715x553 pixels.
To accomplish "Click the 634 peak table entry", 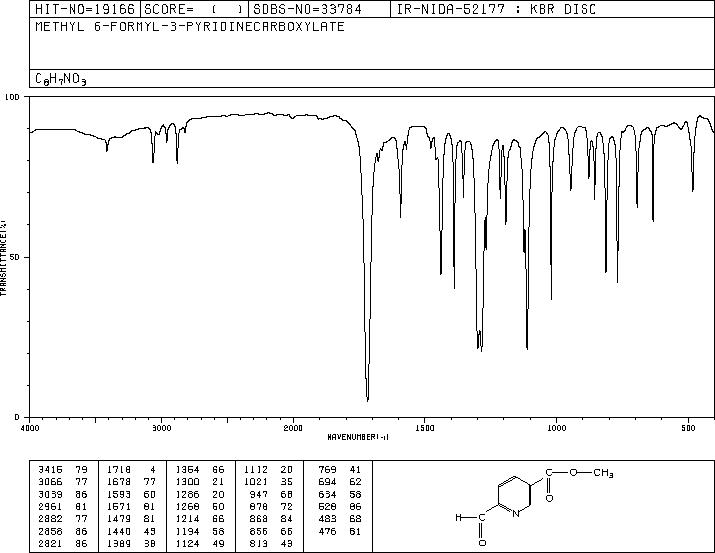I will [327, 494].
